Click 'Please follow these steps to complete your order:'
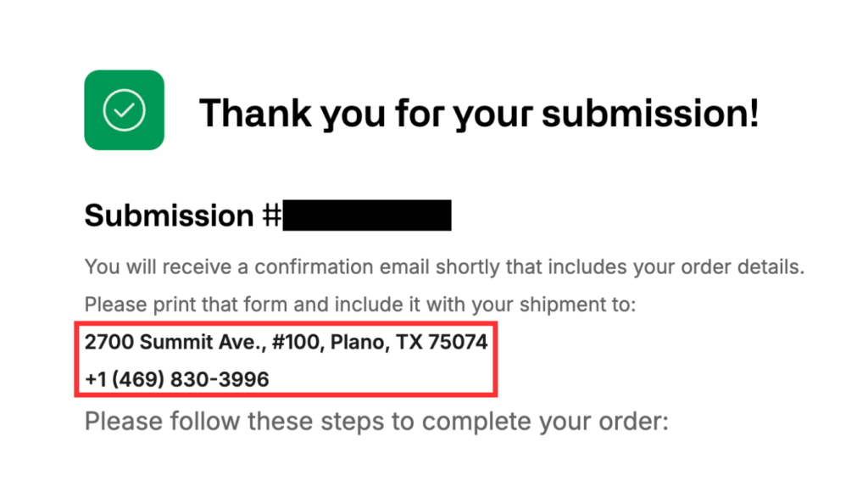This screenshot has height=498, width=868. pos(376,422)
